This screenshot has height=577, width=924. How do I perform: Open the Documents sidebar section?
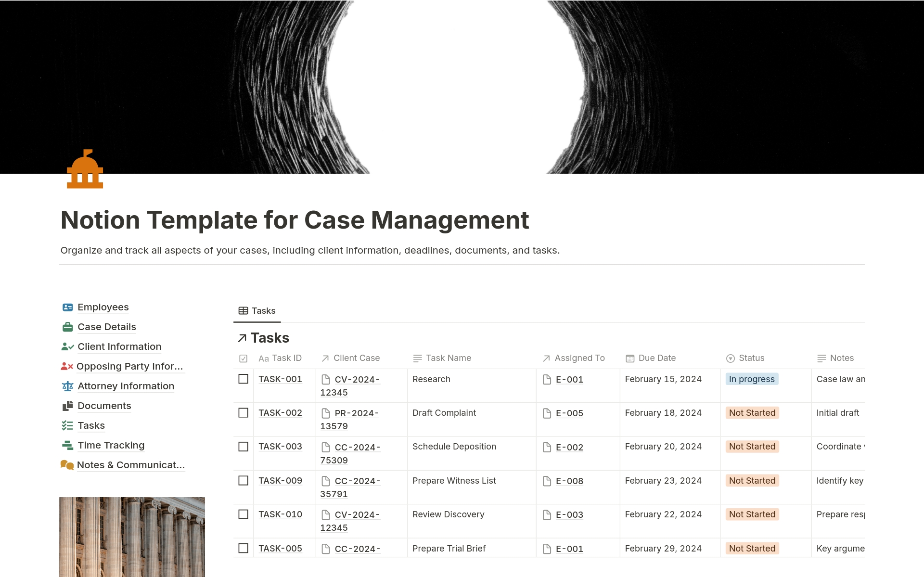point(103,406)
